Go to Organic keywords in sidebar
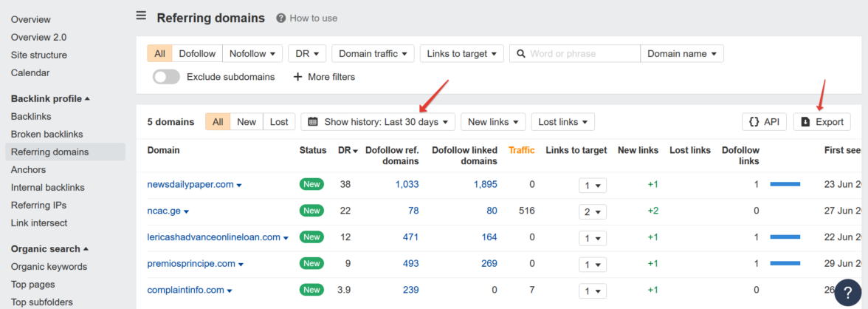 pos(49,267)
